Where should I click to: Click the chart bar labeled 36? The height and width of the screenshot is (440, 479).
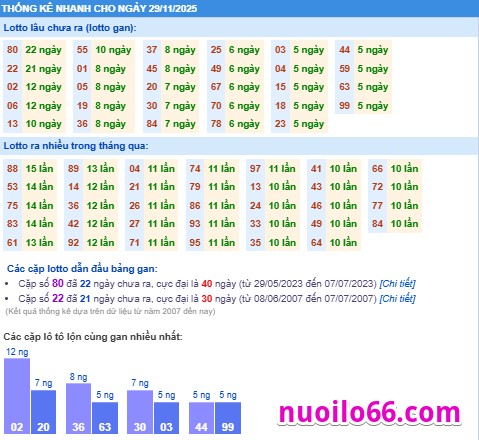click(78, 409)
